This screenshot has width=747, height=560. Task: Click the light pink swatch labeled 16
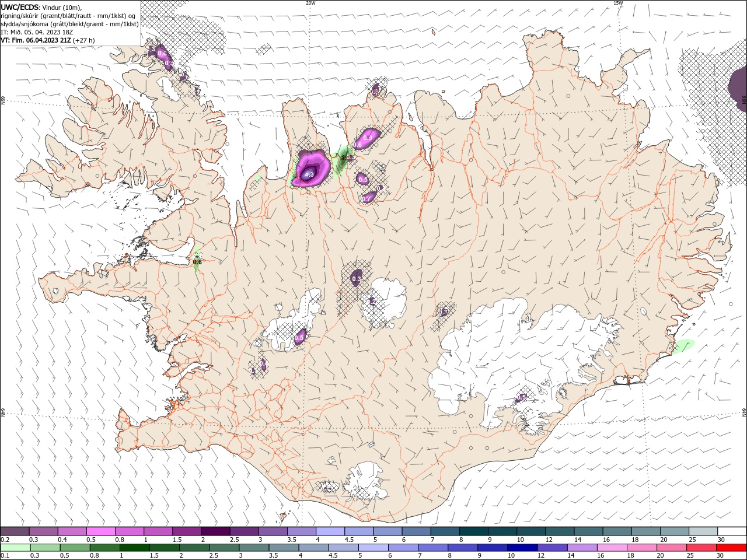coord(612,548)
